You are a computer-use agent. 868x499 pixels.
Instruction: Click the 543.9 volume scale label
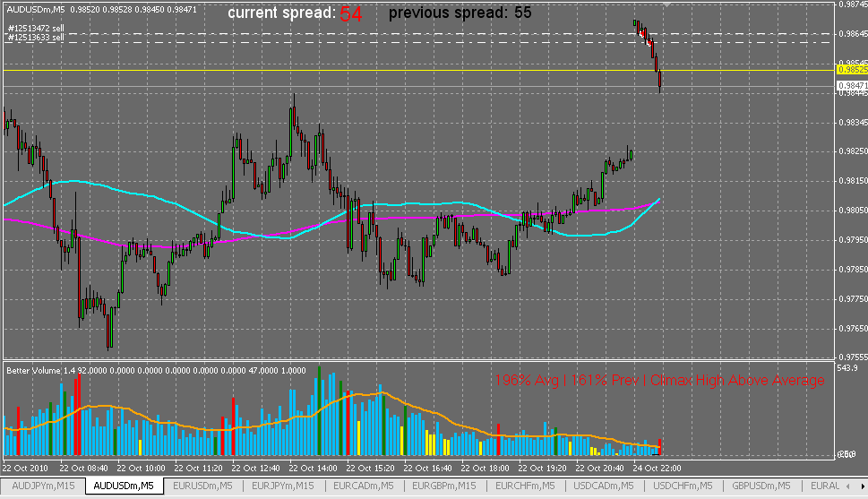click(847, 368)
